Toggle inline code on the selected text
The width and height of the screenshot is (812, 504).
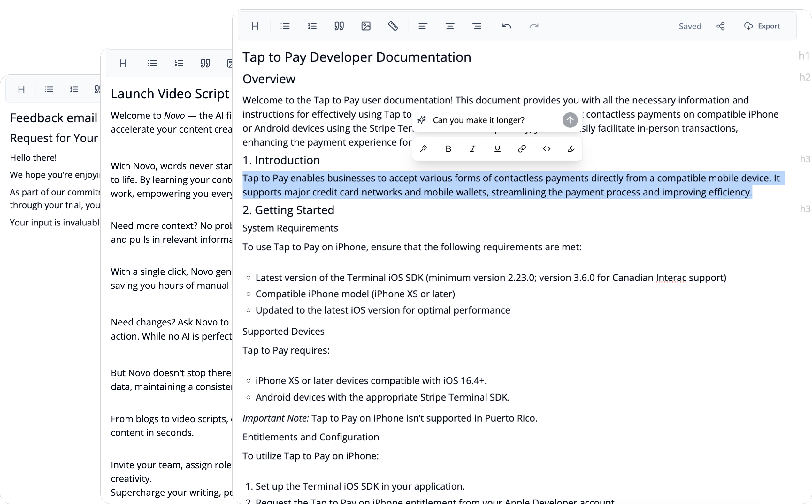547,149
